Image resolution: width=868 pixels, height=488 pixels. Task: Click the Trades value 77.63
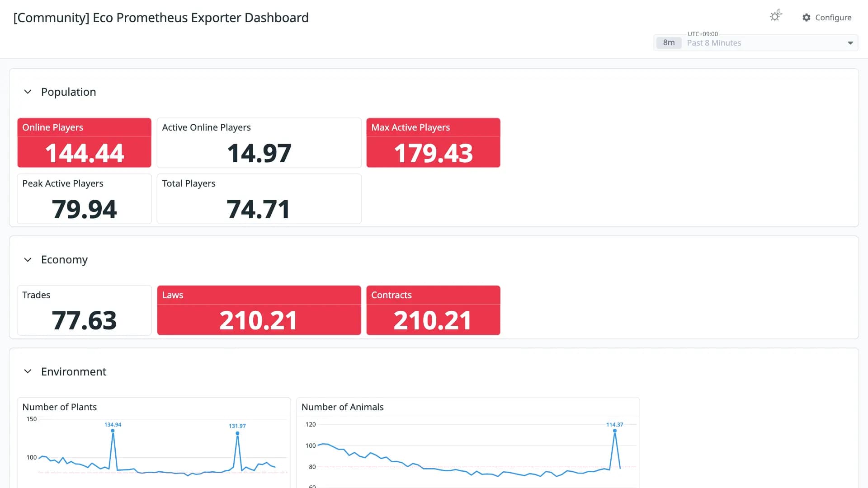[x=84, y=320]
